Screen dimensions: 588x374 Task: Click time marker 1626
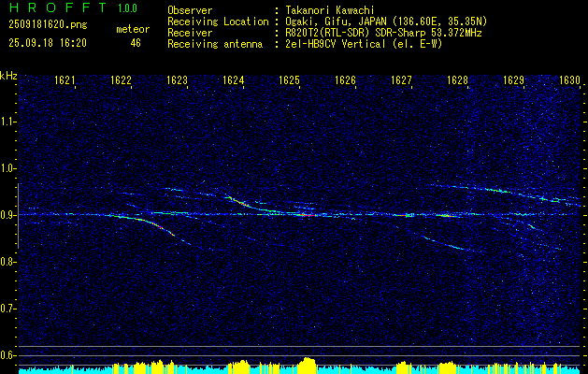[345, 79]
